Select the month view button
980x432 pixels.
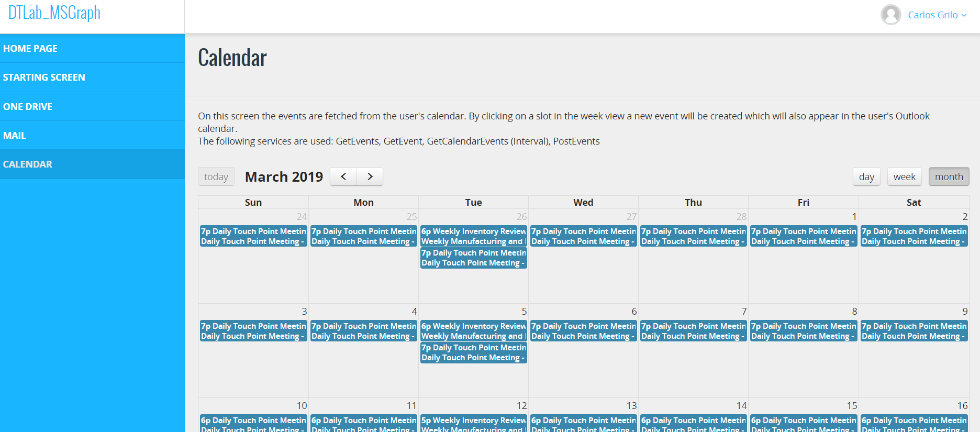(949, 176)
